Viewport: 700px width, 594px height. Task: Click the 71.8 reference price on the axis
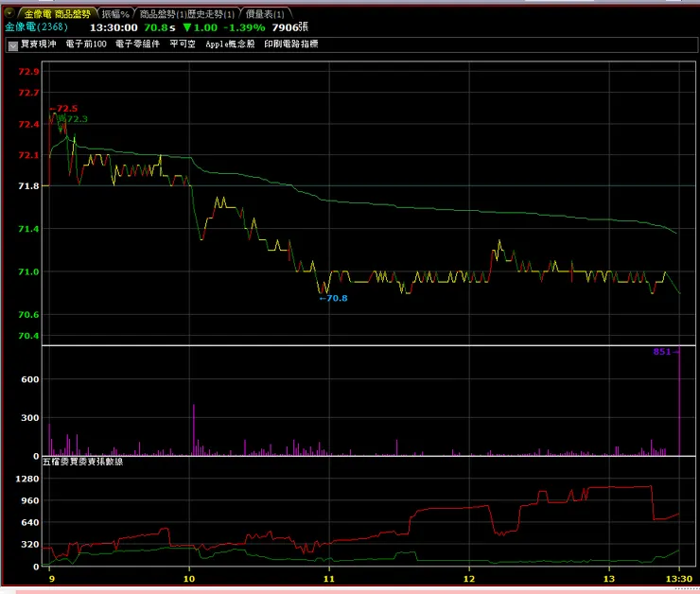[x=28, y=185]
